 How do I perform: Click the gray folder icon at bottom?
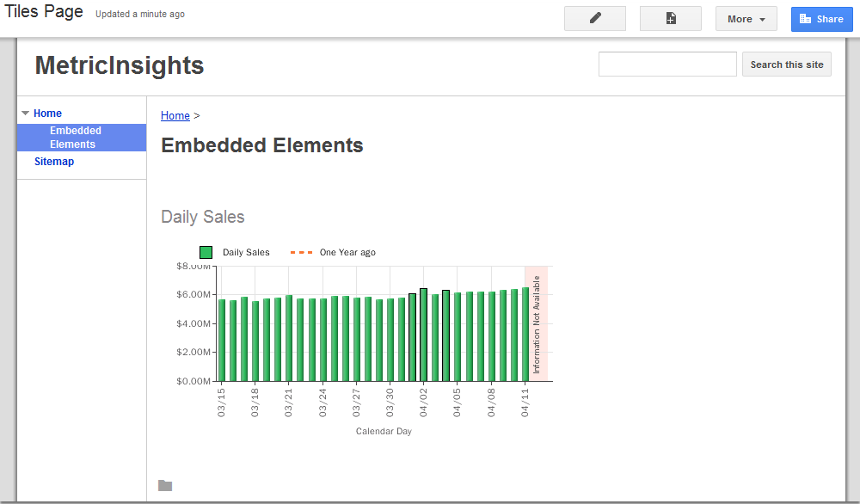(x=165, y=486)
